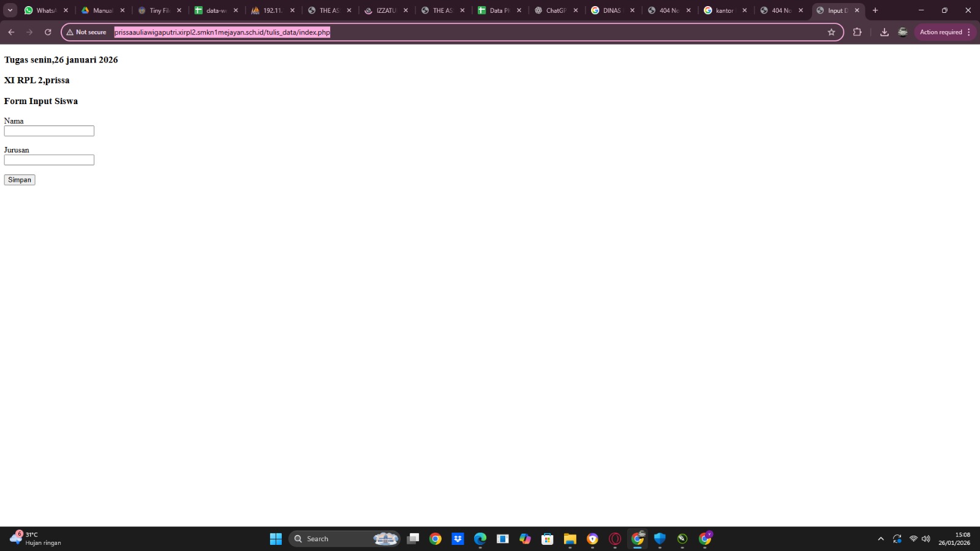Show hidden system tray icons chevron
980x551 pixels.
point(880,539)
